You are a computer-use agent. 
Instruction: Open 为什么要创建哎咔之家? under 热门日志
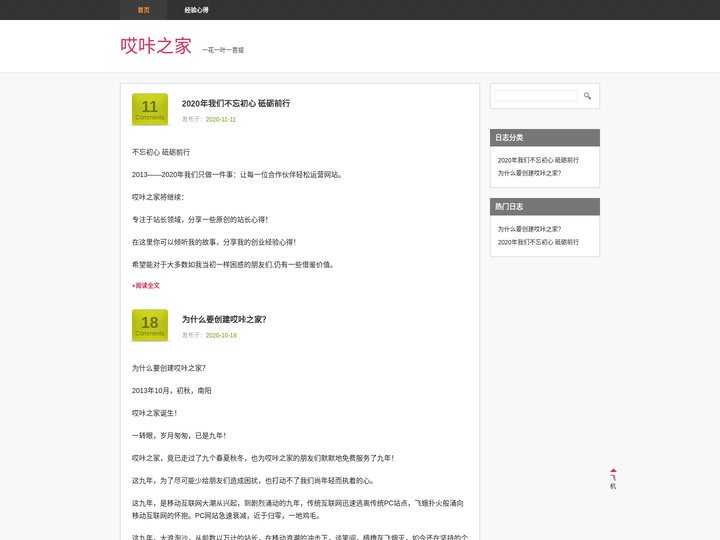[529, 229]
